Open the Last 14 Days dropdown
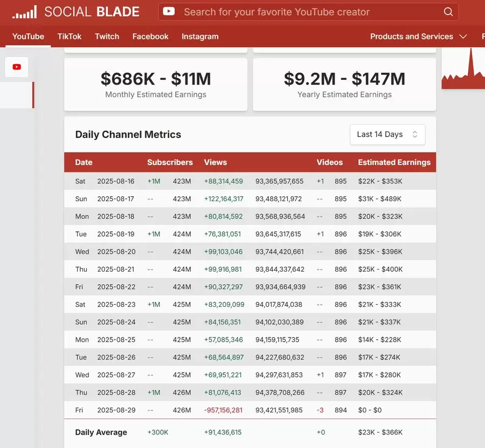485x448 pixels. (387, 134)
